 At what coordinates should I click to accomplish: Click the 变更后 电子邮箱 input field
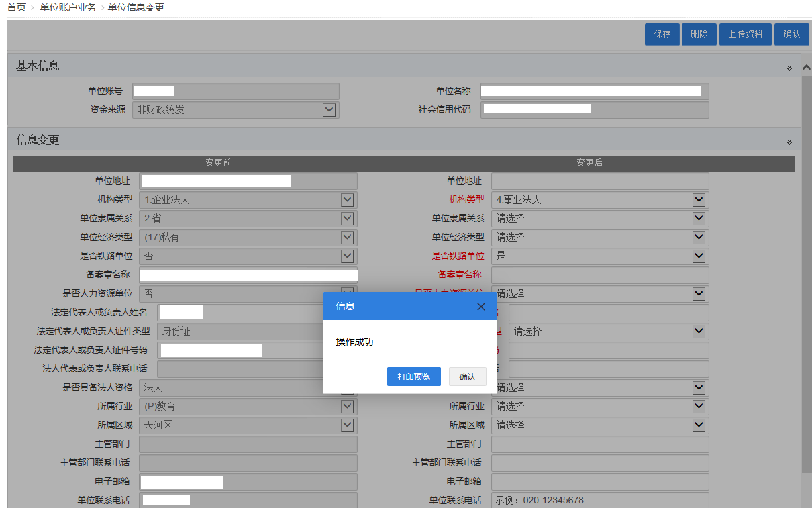pyautogui.click(x=600, y=482)
